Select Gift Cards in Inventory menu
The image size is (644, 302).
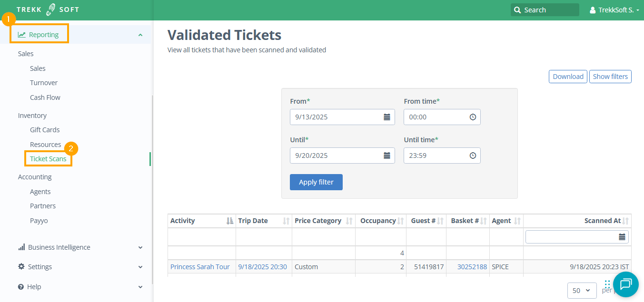(x=45, y=130)
